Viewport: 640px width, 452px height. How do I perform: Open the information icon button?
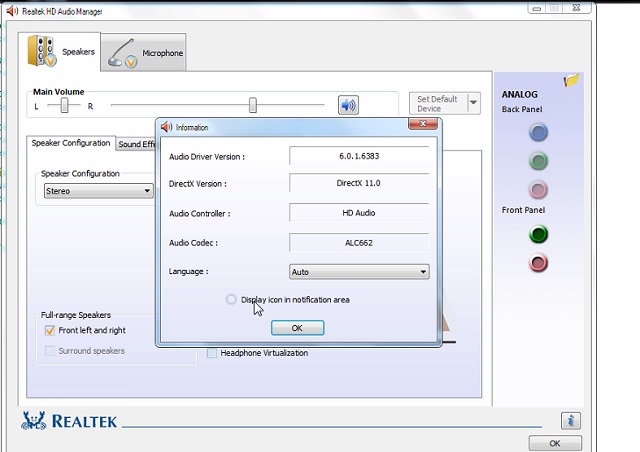pos(570,420)
